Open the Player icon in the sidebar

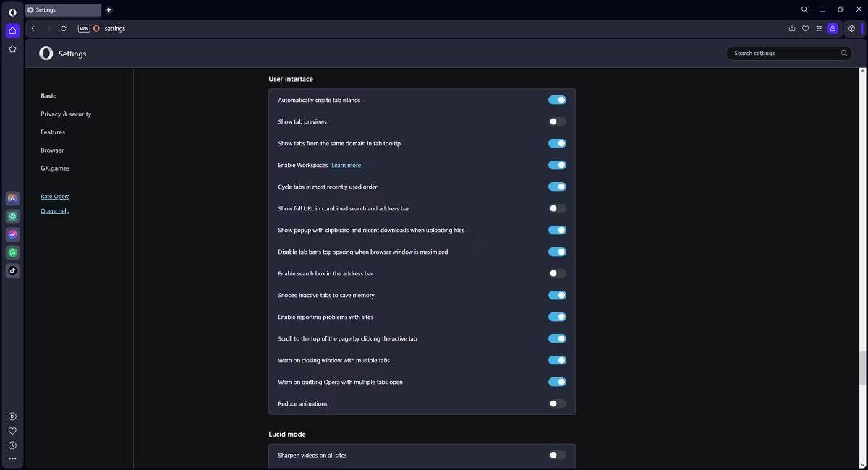tap(12, 416)
